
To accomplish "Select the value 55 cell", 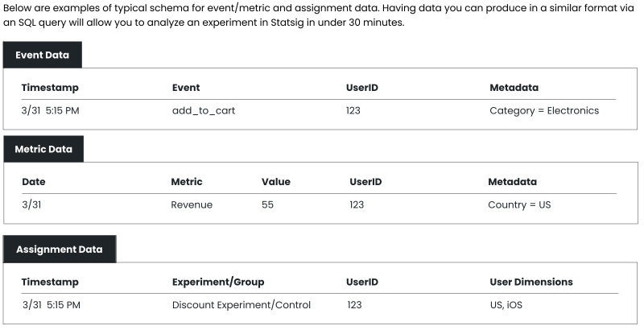I will pyautogui.click(x=268, y=204).
